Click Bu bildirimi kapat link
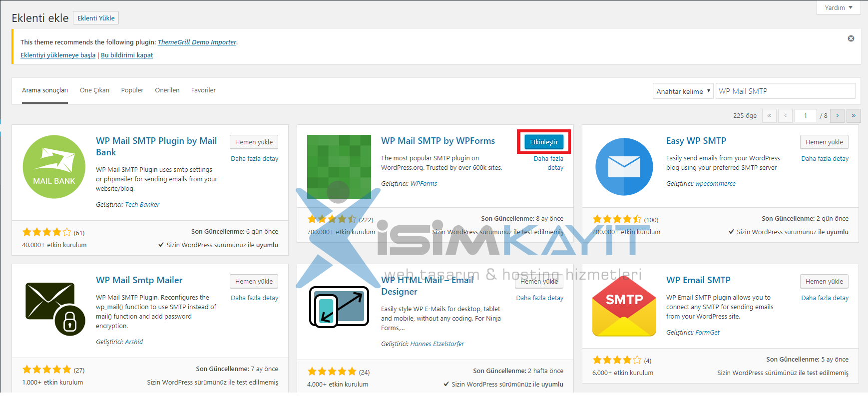868x413 pixels. (x=127, y=55)
